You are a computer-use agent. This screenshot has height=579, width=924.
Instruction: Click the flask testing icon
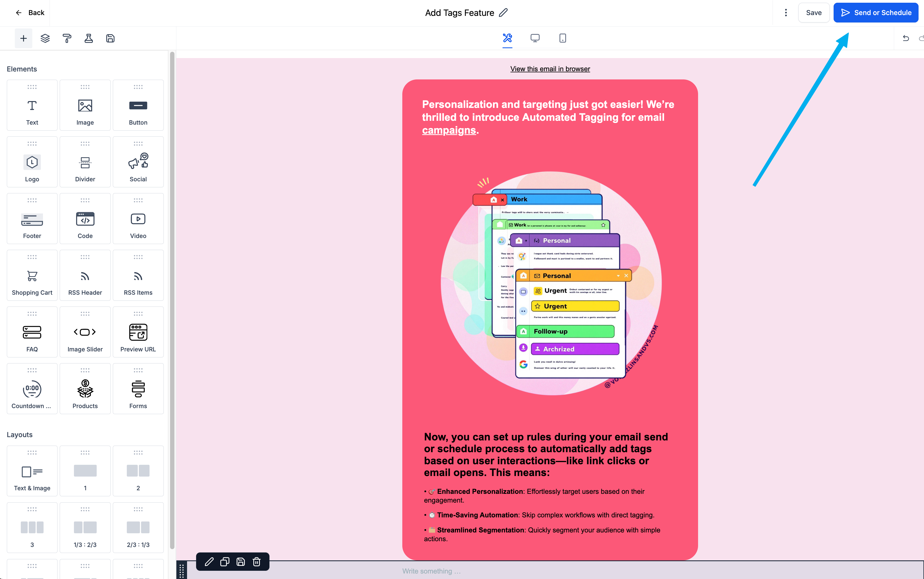tap(88, 38)
